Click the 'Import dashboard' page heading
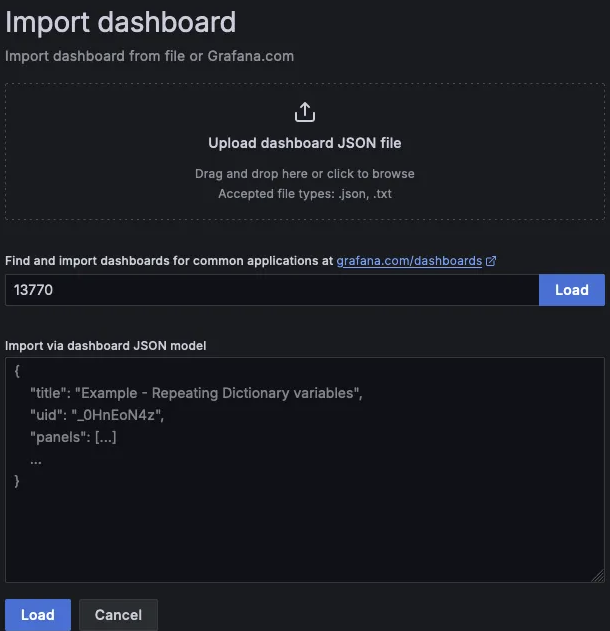The width and height of the screenshot is (610, 631). tap(120, 22)
